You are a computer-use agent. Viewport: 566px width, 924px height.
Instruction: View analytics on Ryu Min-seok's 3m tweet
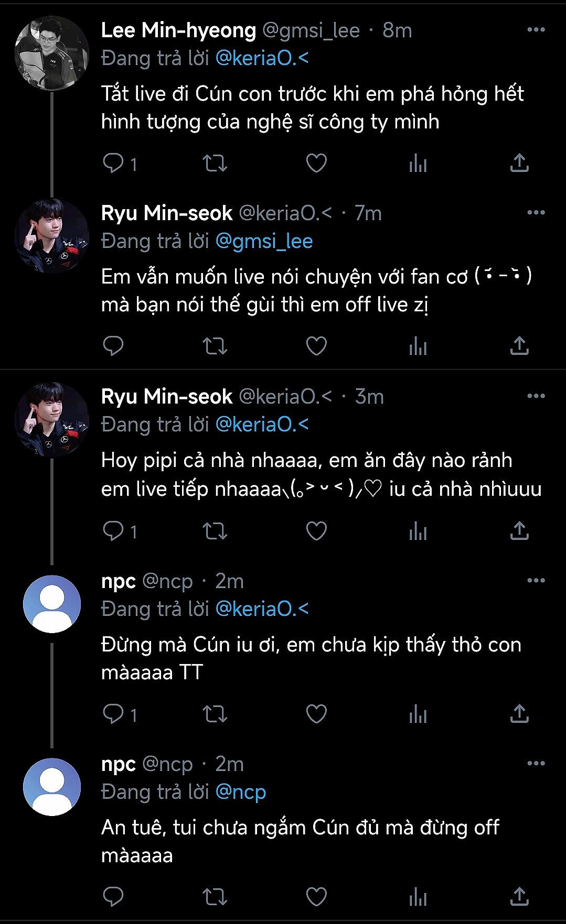(418, 531)
